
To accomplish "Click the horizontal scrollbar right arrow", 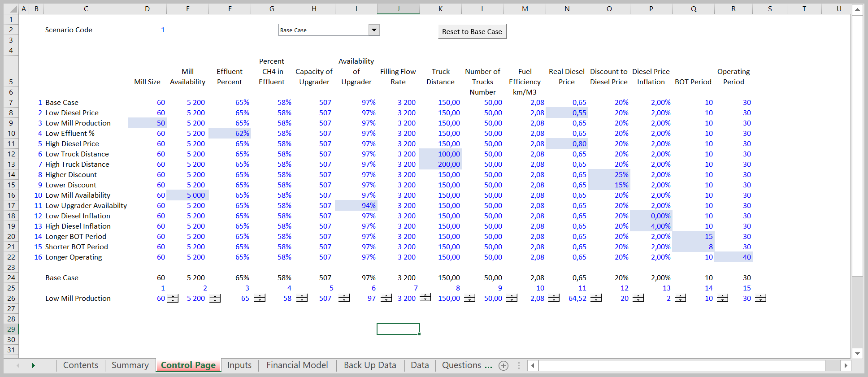I will tap(846, 365).
